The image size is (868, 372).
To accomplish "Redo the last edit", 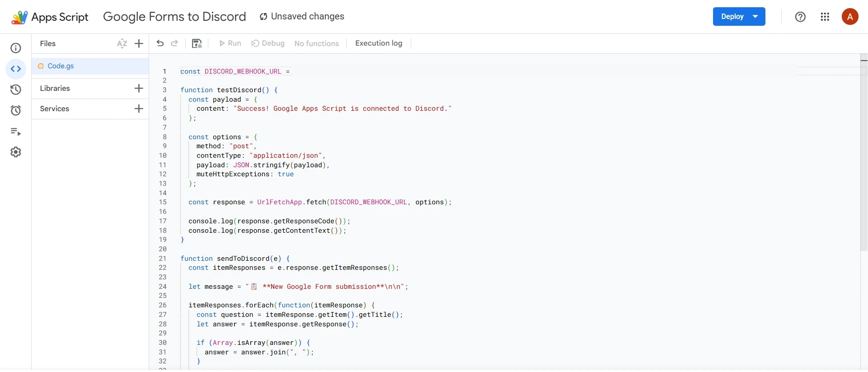I will tap(174, 43).
